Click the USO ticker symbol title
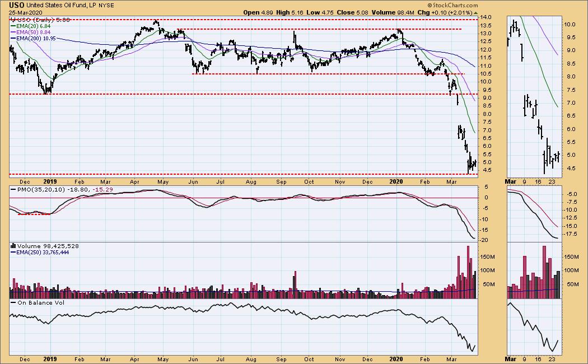 tap(17, 5)
